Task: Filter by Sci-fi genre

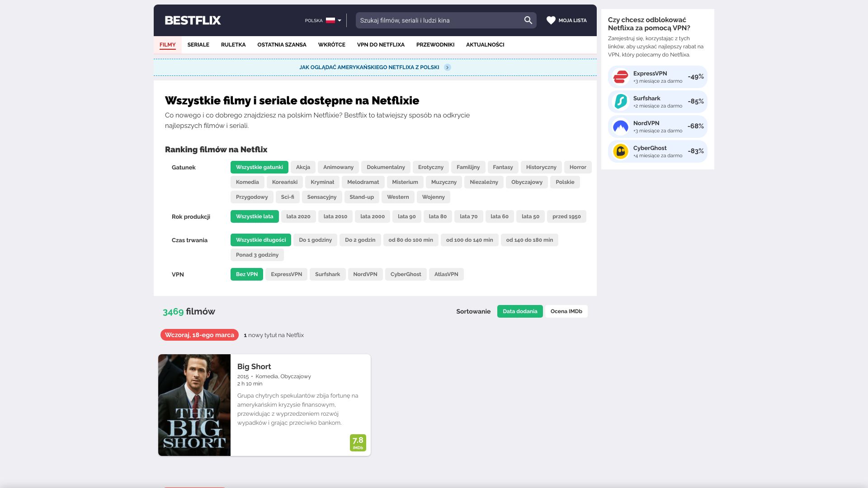Action: (288, 197)
